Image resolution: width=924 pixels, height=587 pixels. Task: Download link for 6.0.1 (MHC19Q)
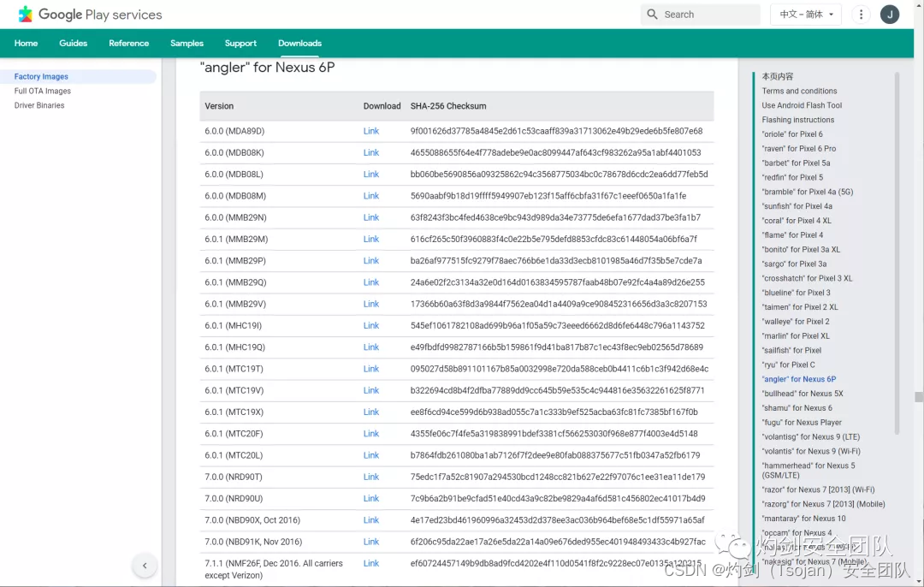(371, 347)
